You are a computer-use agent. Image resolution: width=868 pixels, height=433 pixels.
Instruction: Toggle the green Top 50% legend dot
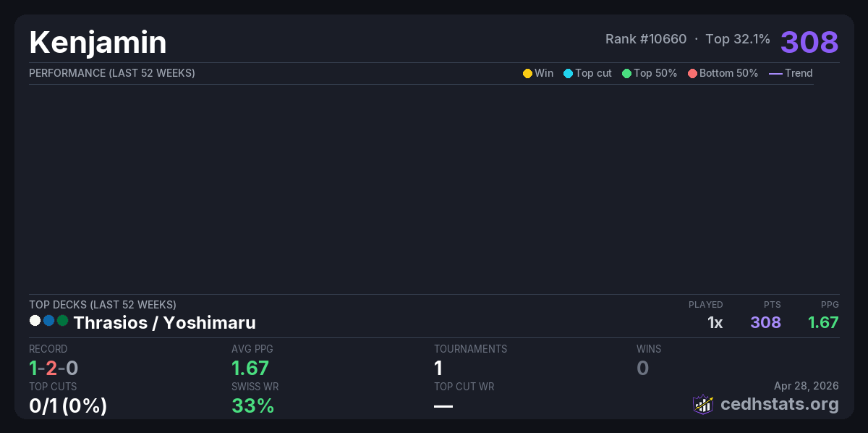tap(626, 73)
